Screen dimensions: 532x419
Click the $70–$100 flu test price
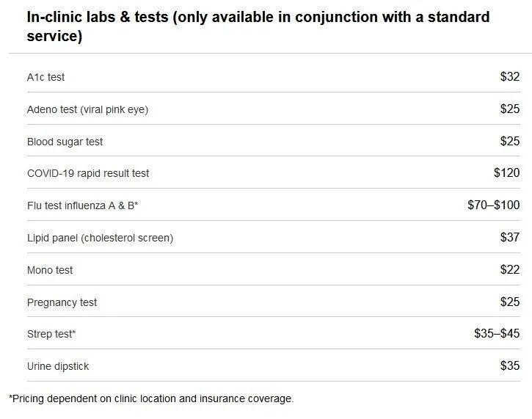[493, 205]
